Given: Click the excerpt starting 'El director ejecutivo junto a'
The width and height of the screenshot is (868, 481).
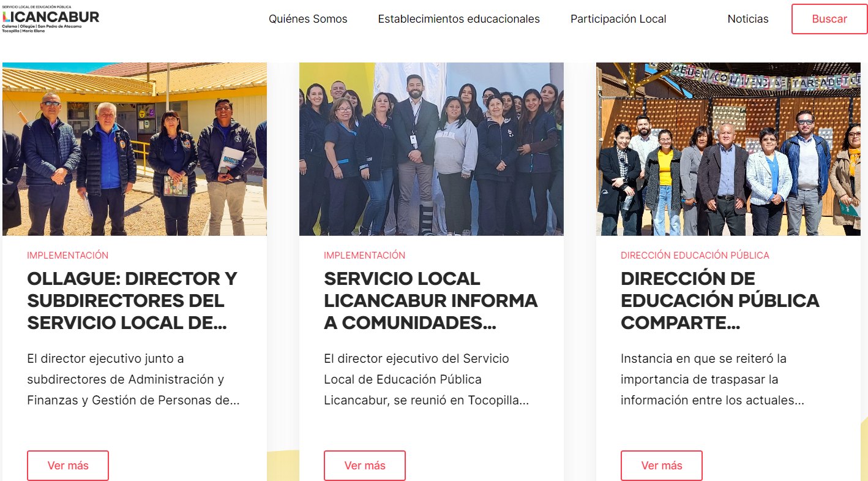Looking at the screenshot, I should click(x=133, y=379).
